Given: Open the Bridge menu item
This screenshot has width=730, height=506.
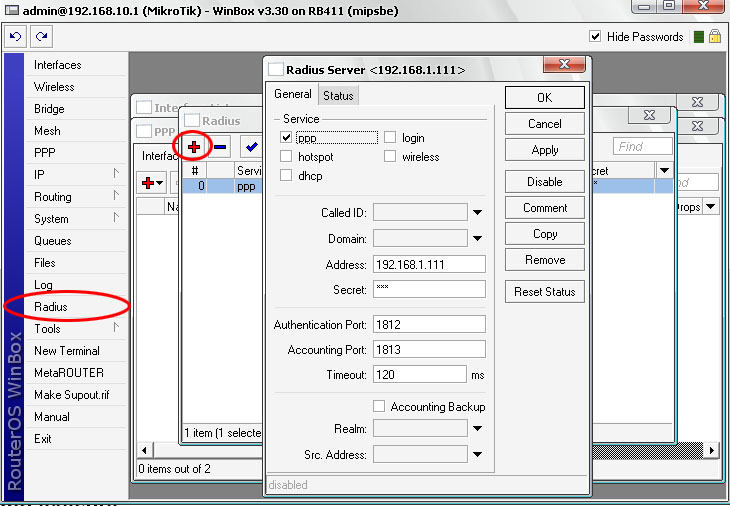Looking at the screenshot, I should (77, 108).
